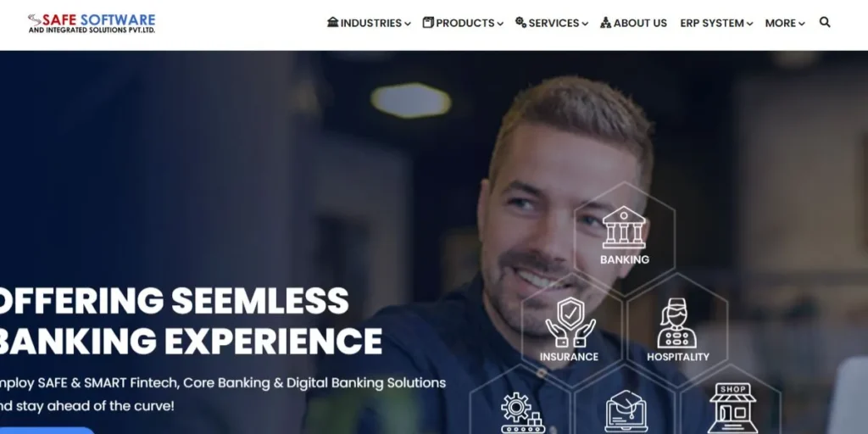Expand the Services dropdown chevron
868x434 pixels.
[585, 24]
